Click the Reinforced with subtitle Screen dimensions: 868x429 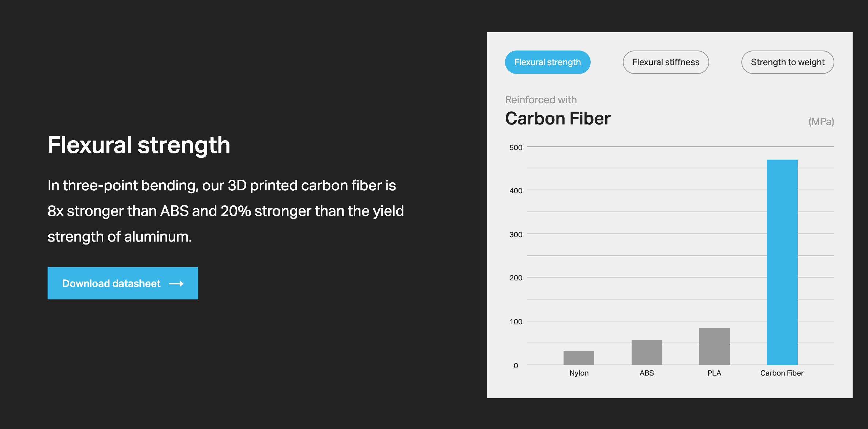541,100
